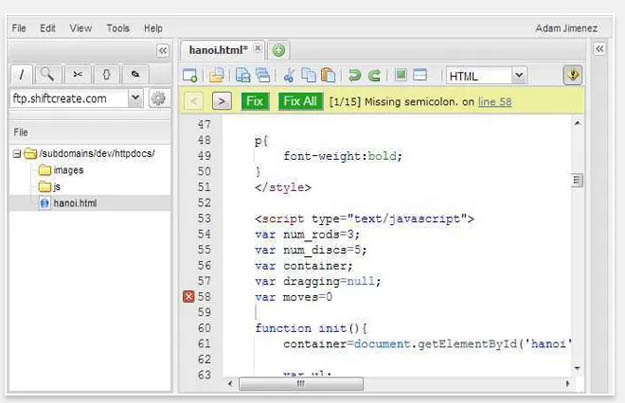Select the images folder in tree
The width and height of the screenshot is (625, 403).
point(69,171)
